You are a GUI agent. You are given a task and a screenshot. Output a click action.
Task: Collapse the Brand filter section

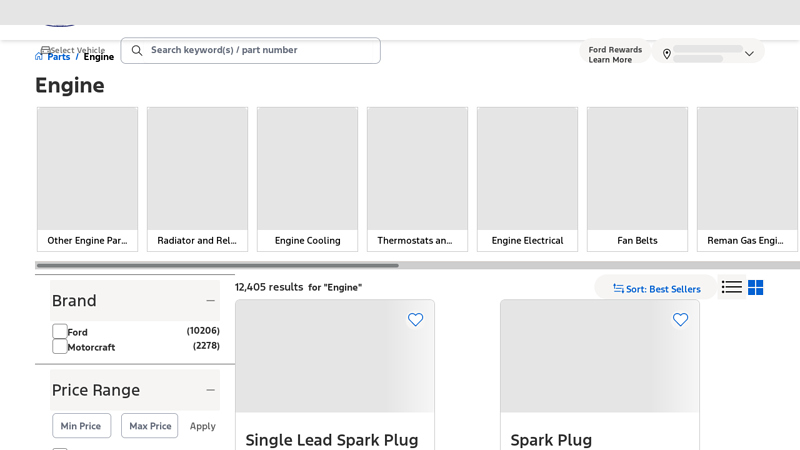[x=210, y=301]
